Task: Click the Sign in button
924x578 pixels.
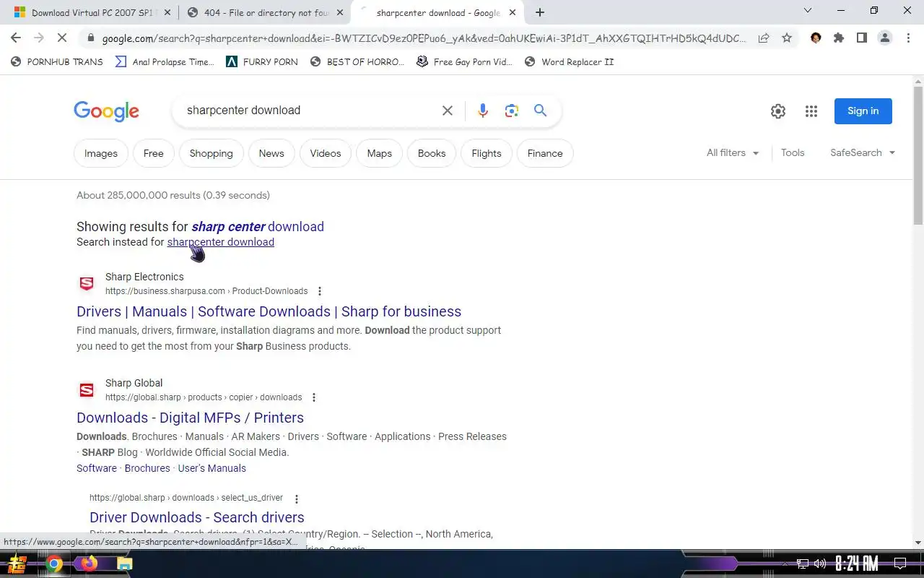Action: [863, 111]
